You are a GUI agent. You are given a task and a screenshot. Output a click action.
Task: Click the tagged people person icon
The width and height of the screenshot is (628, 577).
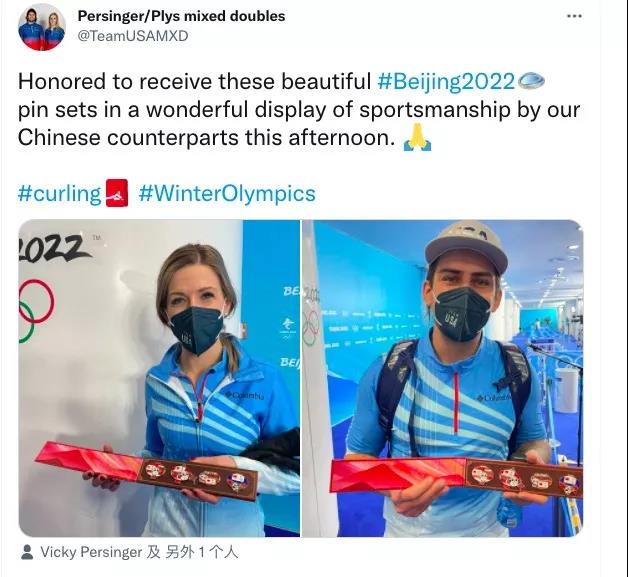(27, 552)
